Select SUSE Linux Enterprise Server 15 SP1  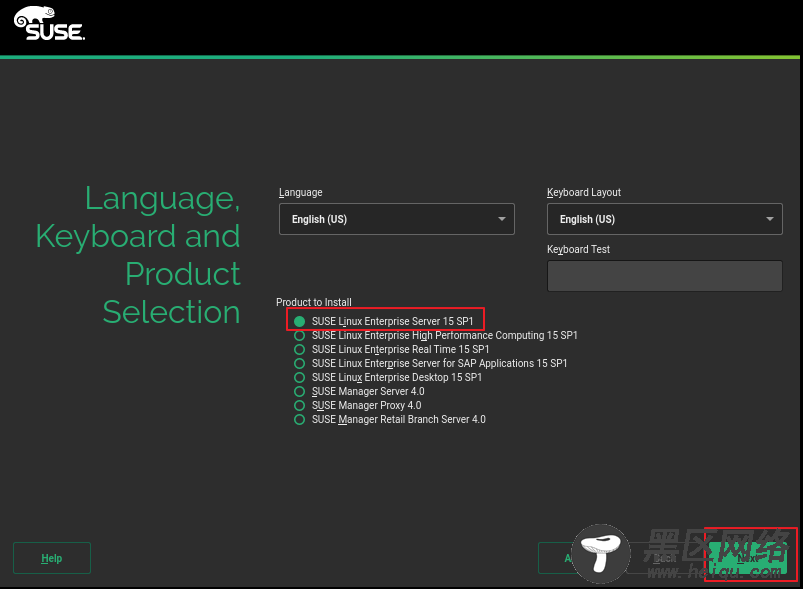coord(384,321)
